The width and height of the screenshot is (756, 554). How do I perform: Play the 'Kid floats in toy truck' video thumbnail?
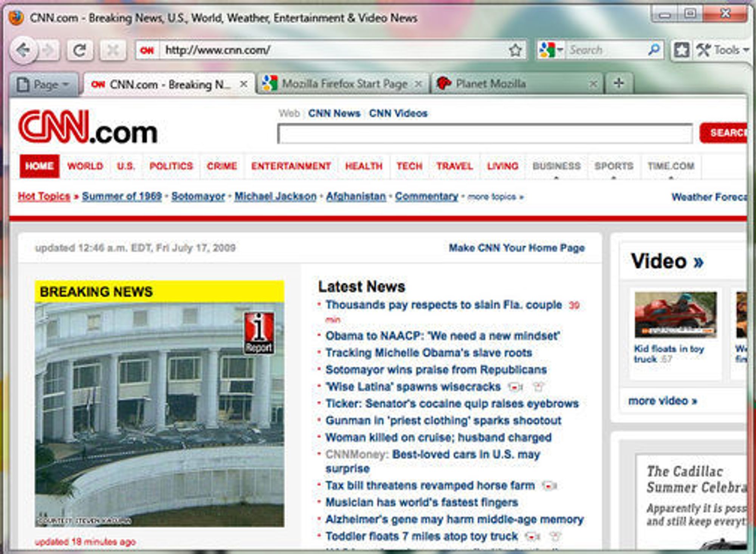click(675, 315)
